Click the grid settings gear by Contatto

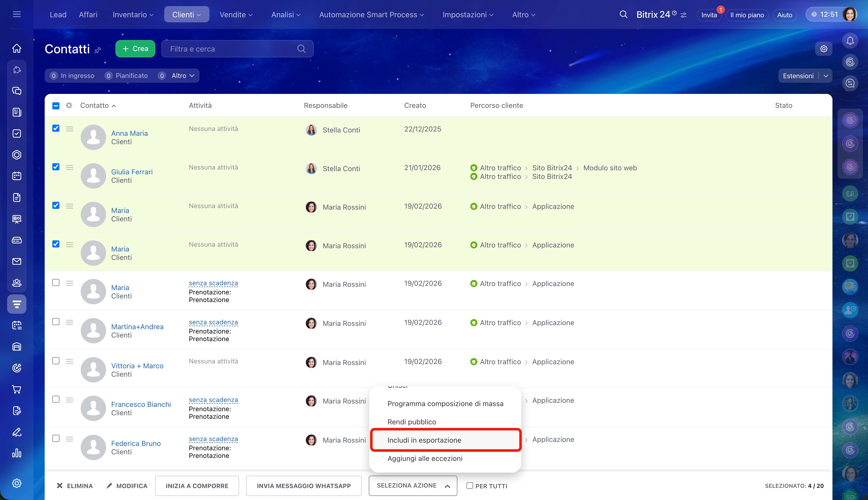pos(69,105)
